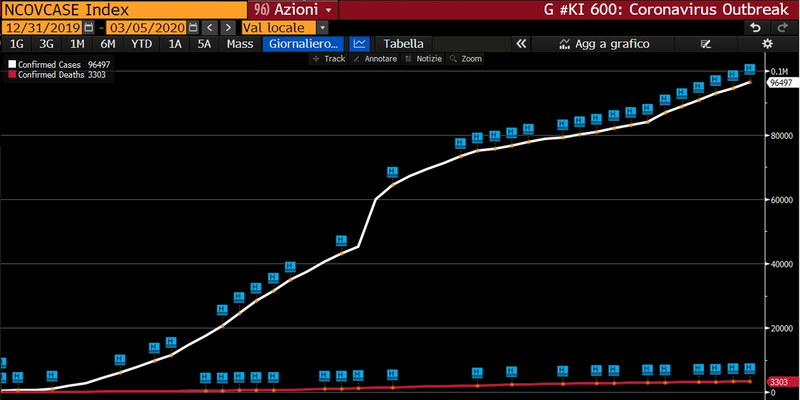Open news marker above the 96497 endpoint
The width and height of the screenshot is (800, 400).
(749, 69)
